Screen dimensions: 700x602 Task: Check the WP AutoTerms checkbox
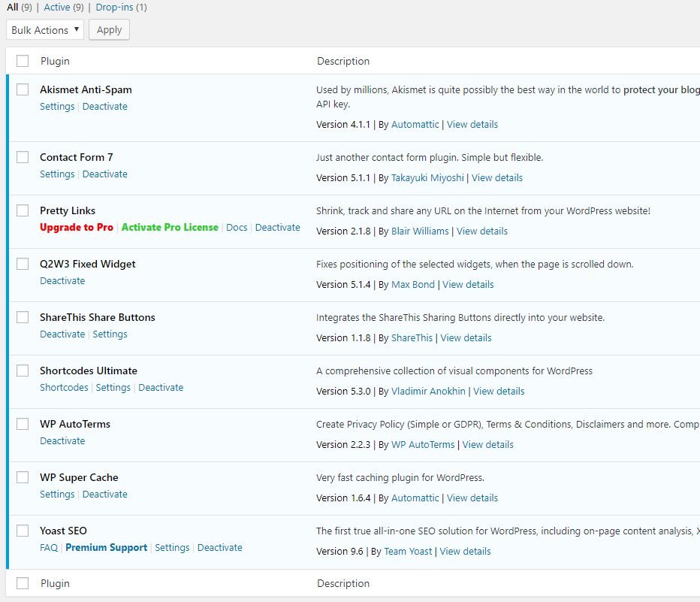pyautogui.click(x=23, y=424)
